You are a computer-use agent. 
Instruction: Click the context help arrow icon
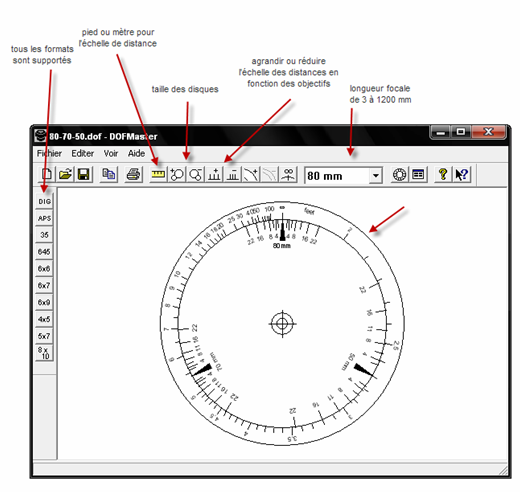(462, 174)
